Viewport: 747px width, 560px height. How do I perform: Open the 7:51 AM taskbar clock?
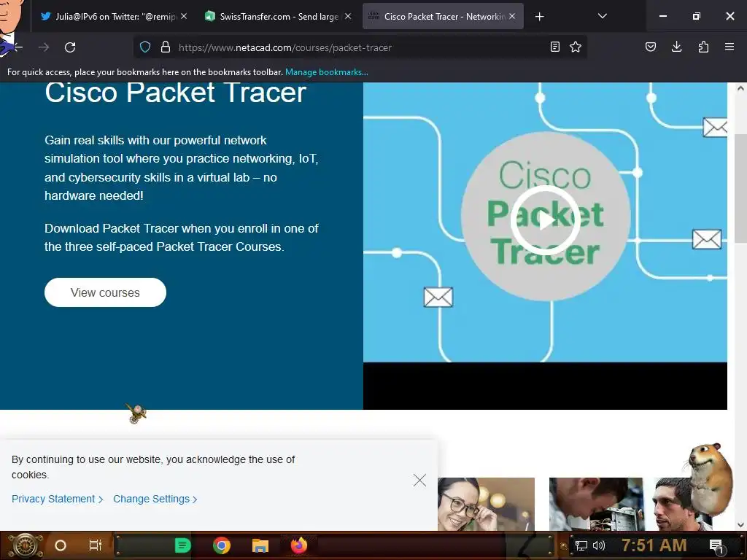(x=654, y=545)
